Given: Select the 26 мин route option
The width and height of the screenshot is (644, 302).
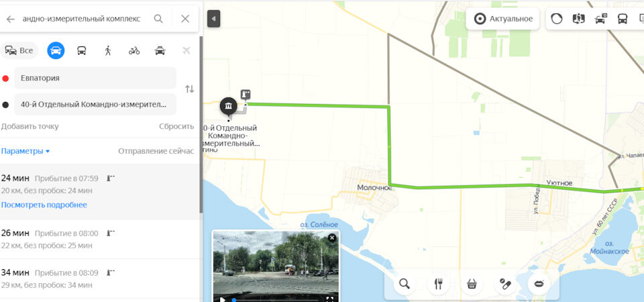Looking at the screenshot, I should click(x=99, y=239).
